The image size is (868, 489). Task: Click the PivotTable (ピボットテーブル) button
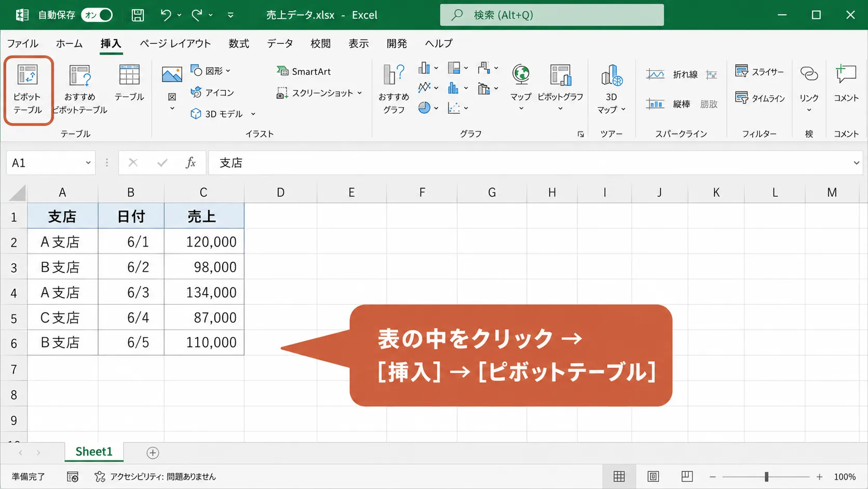[x=28, y=89]
